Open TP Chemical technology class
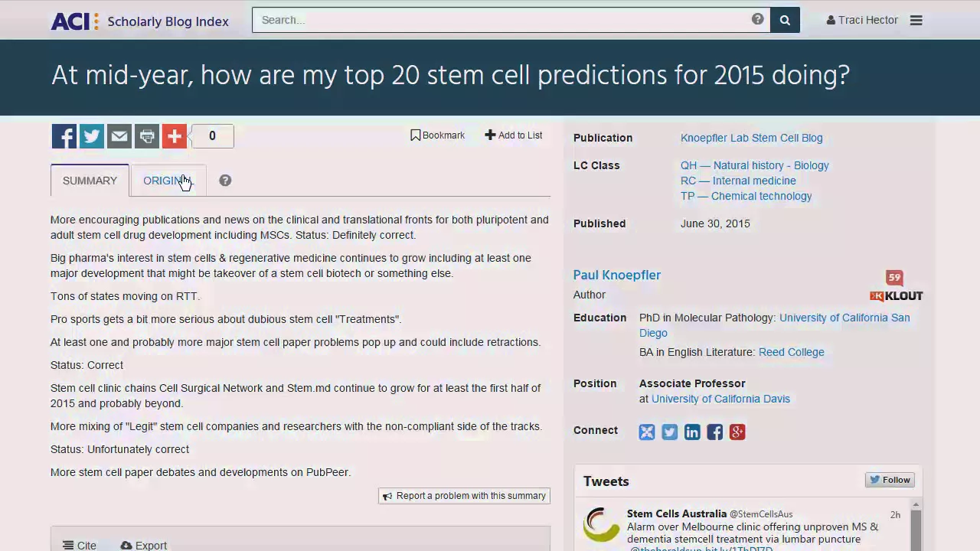The height and width of the screenshot is (551, 980). (746, 196)
